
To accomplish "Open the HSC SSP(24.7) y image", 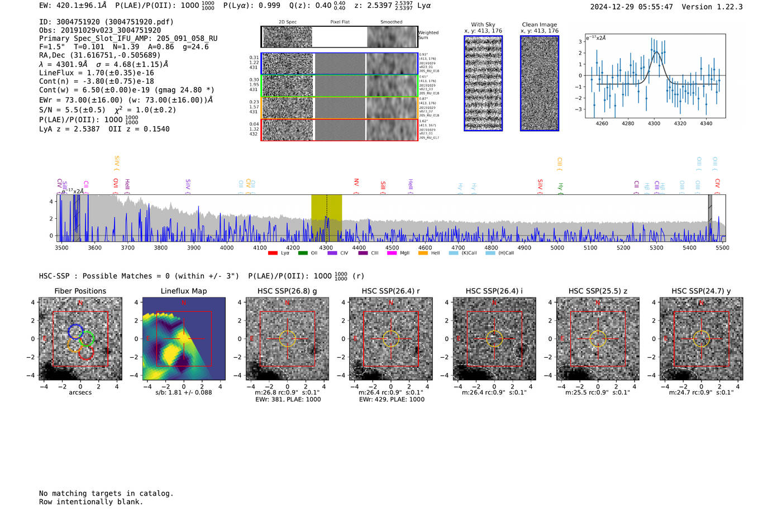I will (702, 339).
